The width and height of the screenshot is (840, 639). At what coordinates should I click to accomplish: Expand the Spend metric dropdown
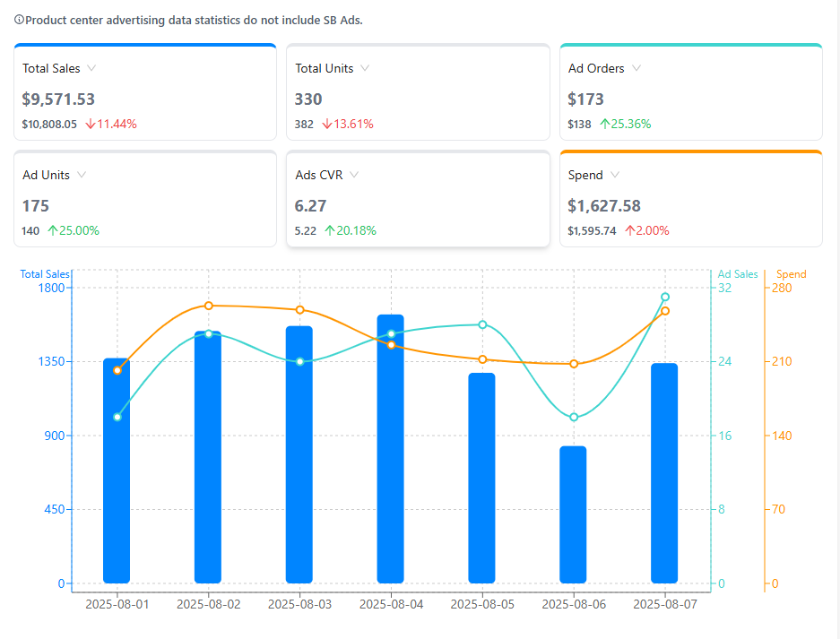coord(614,175)
